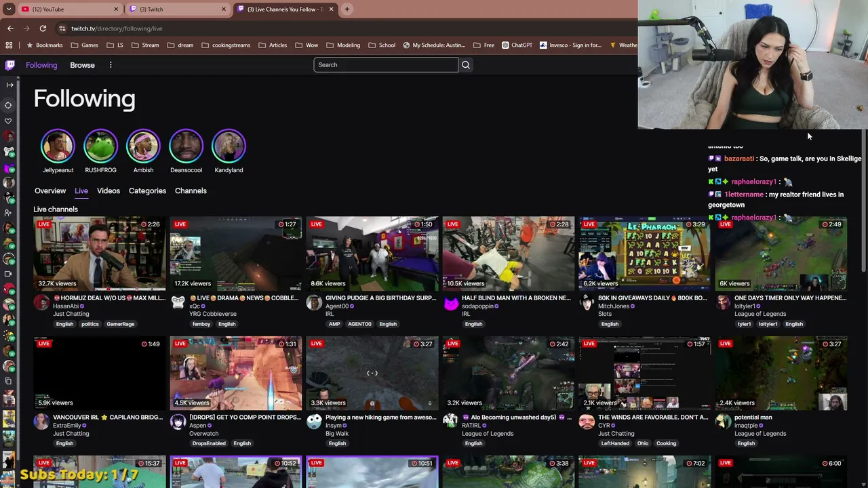
Task: Open Deanscoool's story avatar
Action: [186, 146]
